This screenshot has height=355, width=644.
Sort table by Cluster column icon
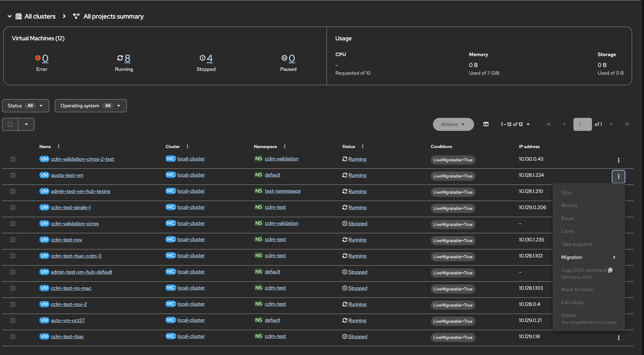pos(188,146)
